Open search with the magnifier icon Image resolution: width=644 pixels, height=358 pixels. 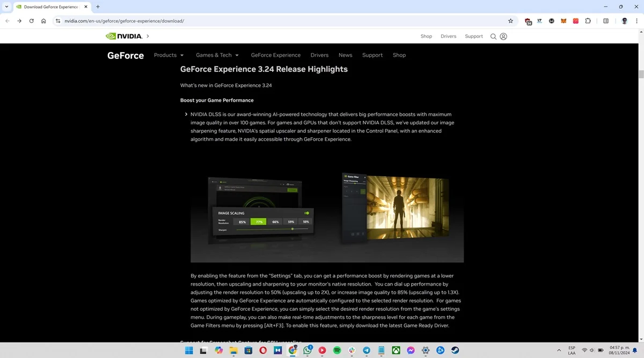coord(493,36)
